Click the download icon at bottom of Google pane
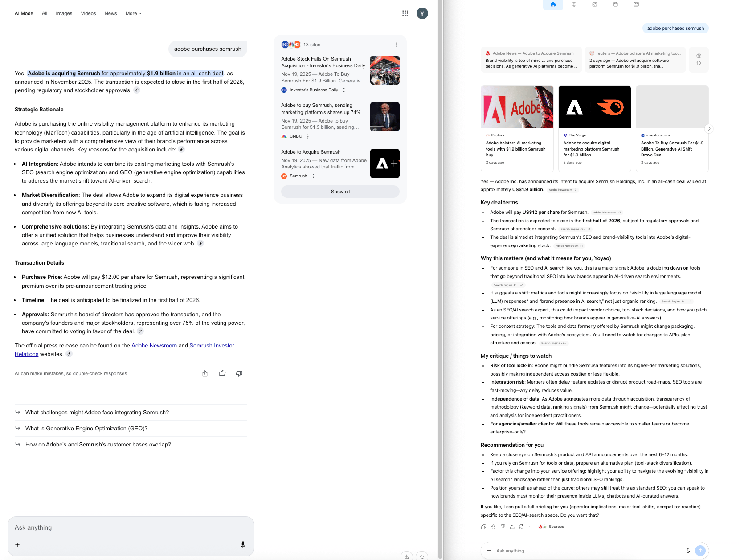 click(x=407, y=556)
